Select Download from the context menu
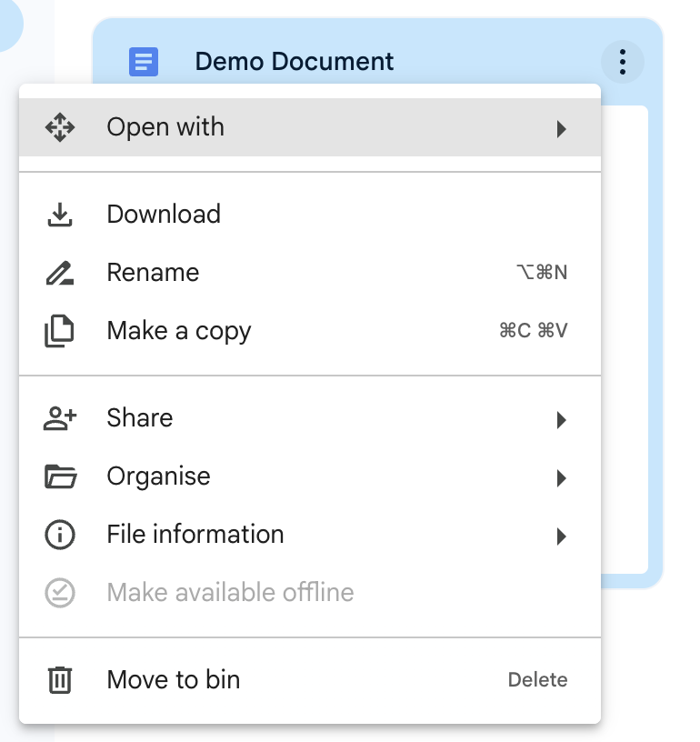The width and height of the screenshot is (700, 742). click(164, 215)
